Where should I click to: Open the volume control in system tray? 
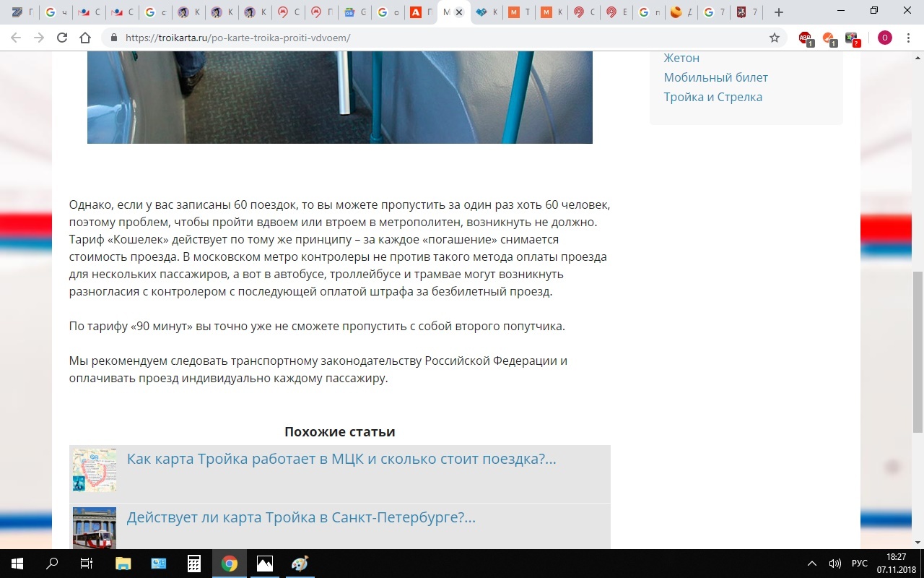pos(835,564)
